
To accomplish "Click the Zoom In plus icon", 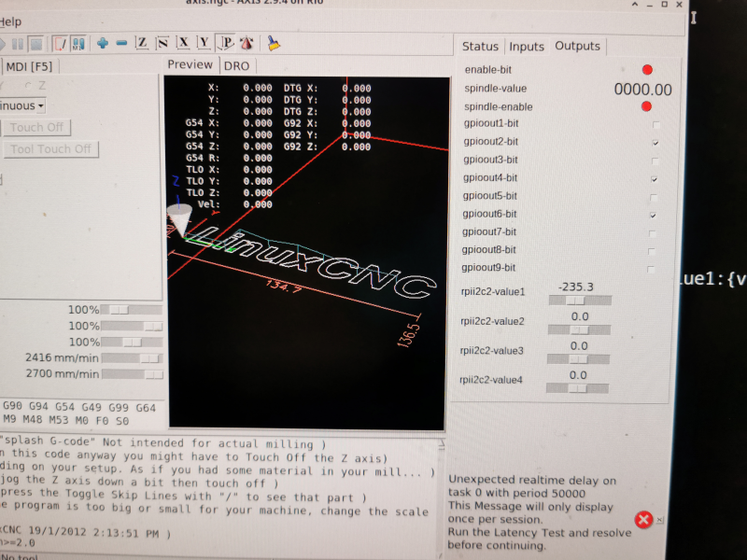I will (102, 43).
